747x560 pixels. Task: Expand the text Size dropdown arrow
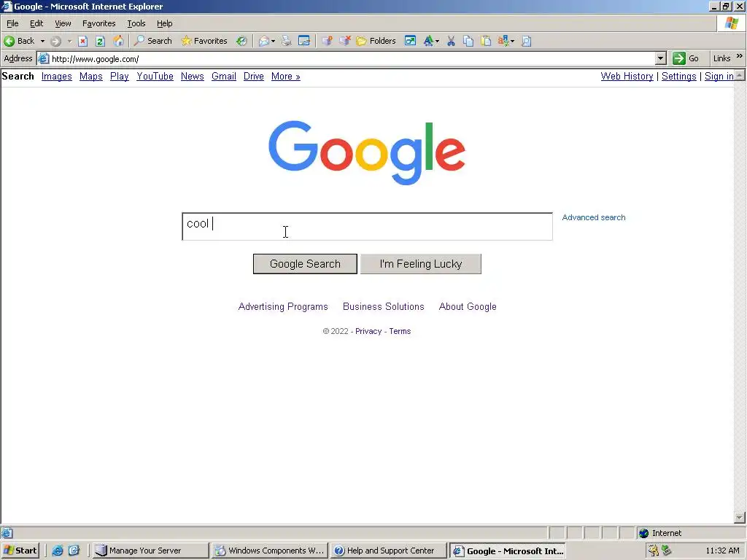(x=438, y=41)
